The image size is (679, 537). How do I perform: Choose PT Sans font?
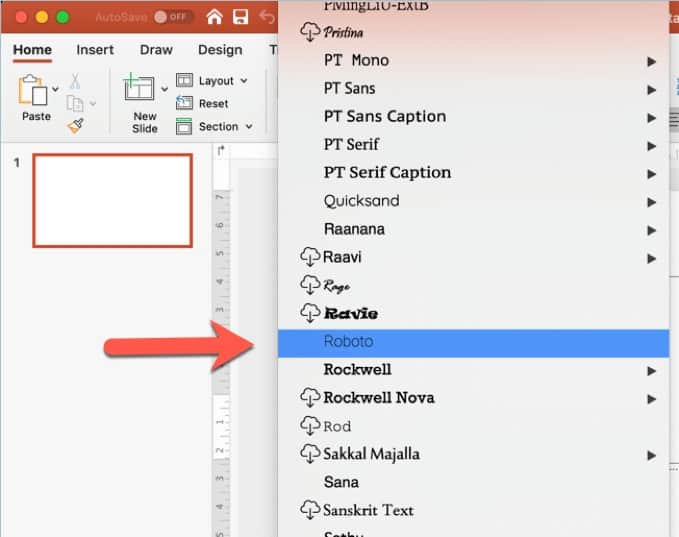click(x=473, y=89)
